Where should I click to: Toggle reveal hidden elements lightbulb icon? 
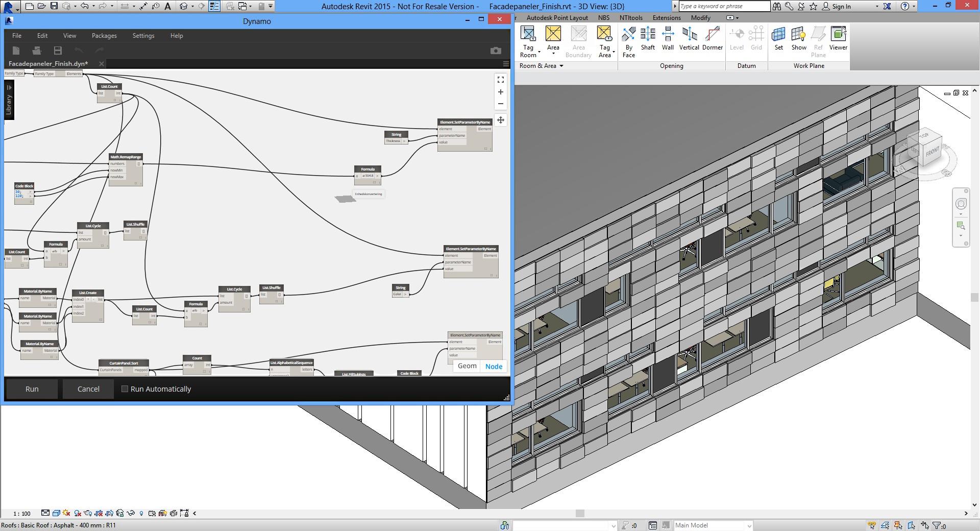[141, 513]
